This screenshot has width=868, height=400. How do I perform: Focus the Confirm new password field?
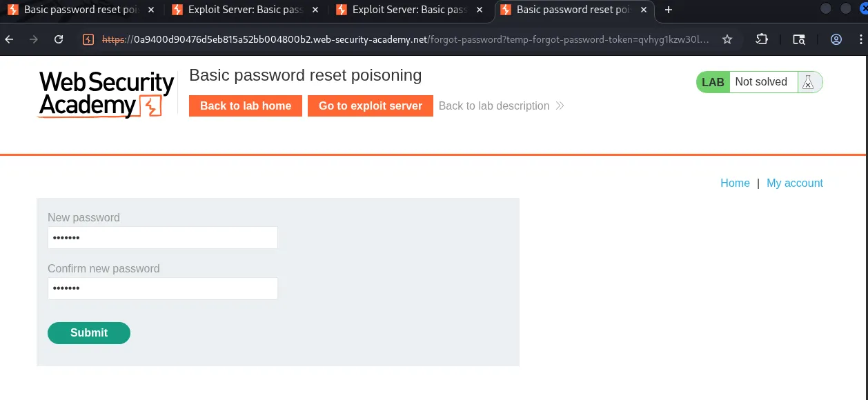[x=163, y=288]
